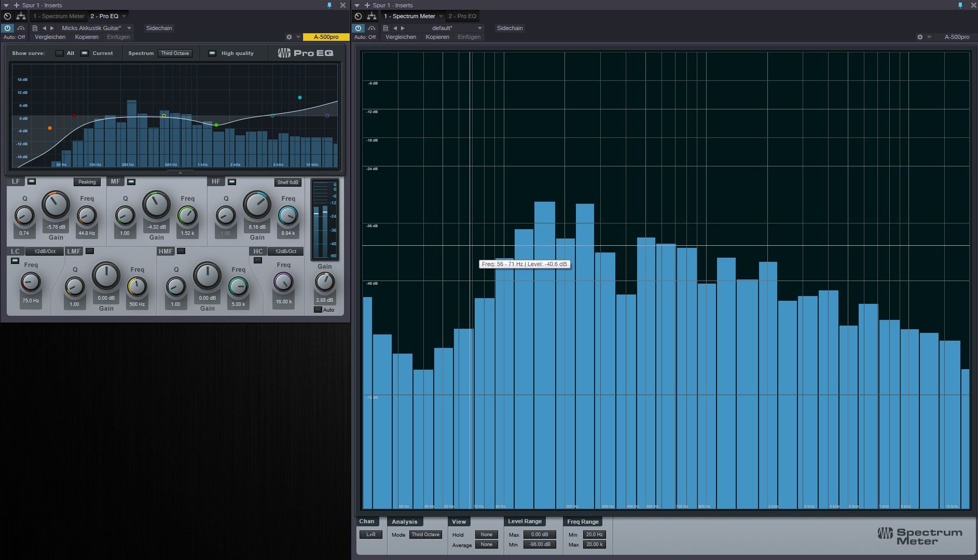Click Sidechain button in Spectrum Meter window

(510, 28)
